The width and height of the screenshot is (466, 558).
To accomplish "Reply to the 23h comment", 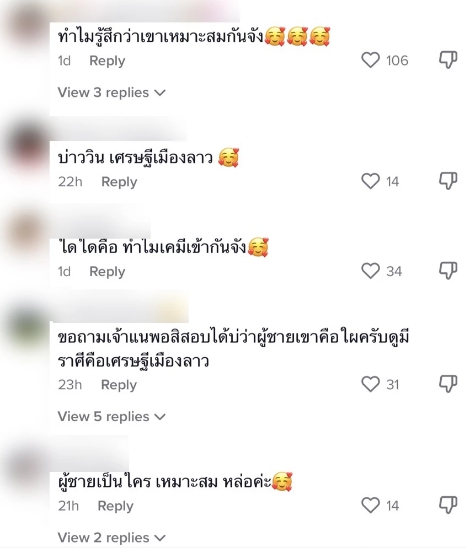I will click(x=119, y=385).
